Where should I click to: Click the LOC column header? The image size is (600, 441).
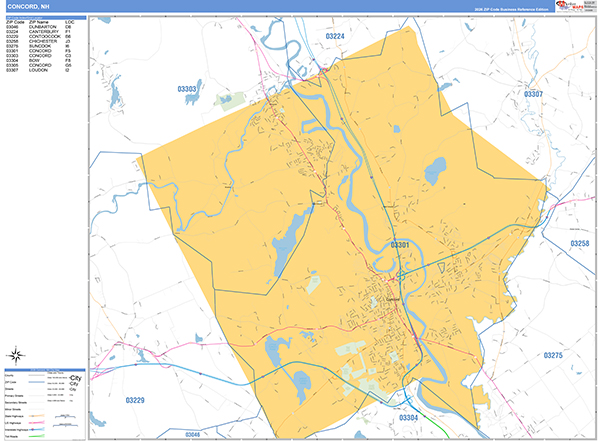70,22
